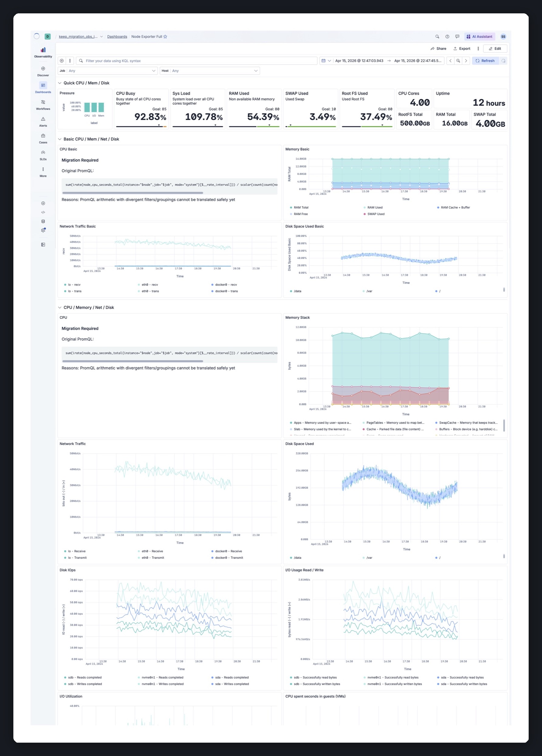Open Workflows in the sidebar
The width and height of the screenshot is (542, 756).
pyautogui.click(x=43, y=105)
